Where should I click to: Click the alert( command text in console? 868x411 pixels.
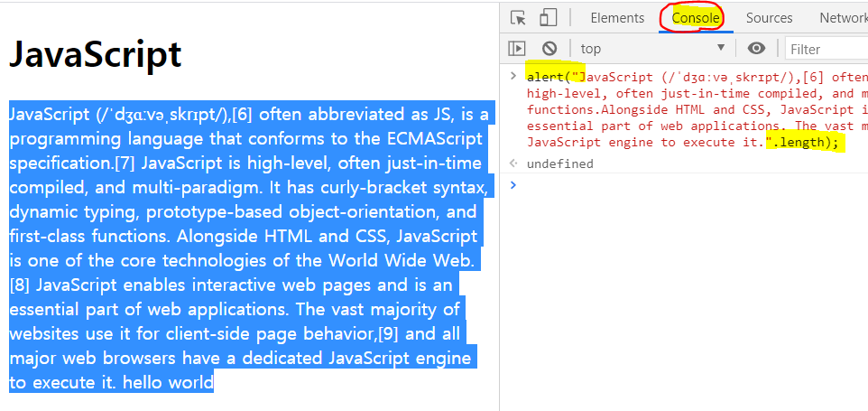pos(549,77)
